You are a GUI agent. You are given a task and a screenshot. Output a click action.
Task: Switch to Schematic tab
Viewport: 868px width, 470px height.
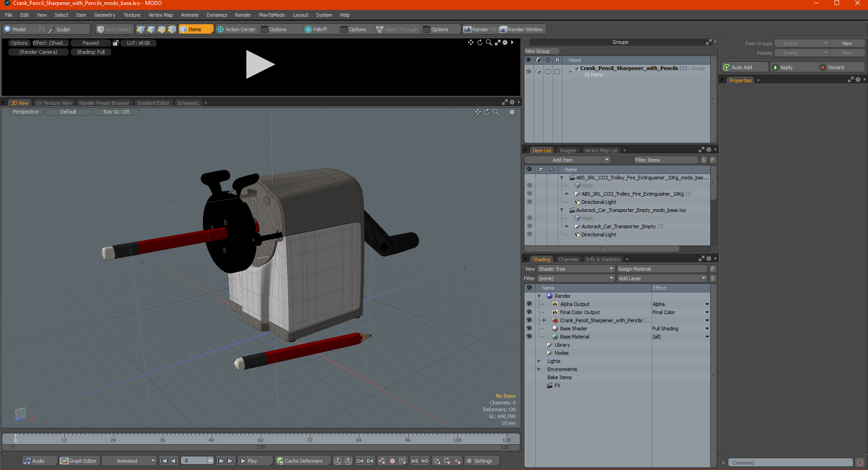(x=188, y=103)
